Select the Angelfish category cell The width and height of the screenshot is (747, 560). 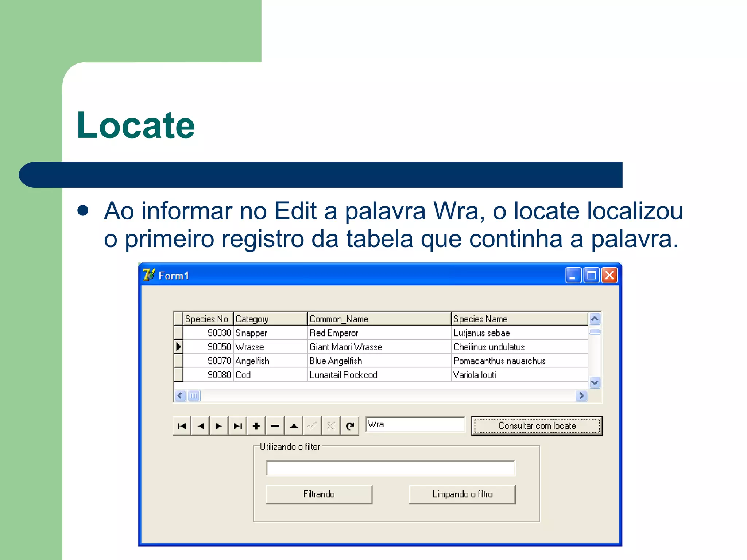click(x=270, y=361)
